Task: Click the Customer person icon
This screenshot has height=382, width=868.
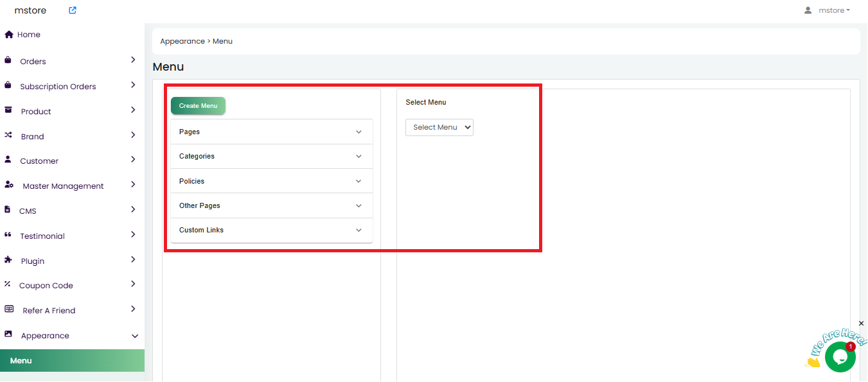Action: [8, 160]
